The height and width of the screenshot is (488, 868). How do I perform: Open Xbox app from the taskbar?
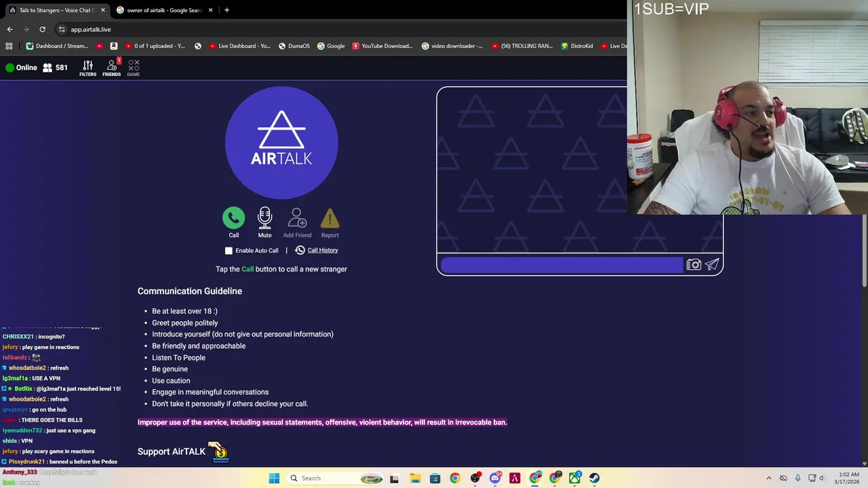click(x=574, y=478)
